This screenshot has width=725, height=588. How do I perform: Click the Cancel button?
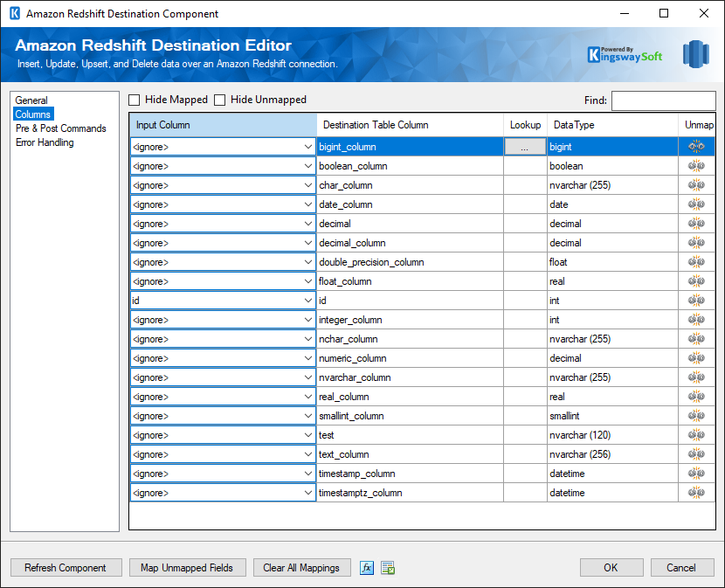click(x=681, y=568)
